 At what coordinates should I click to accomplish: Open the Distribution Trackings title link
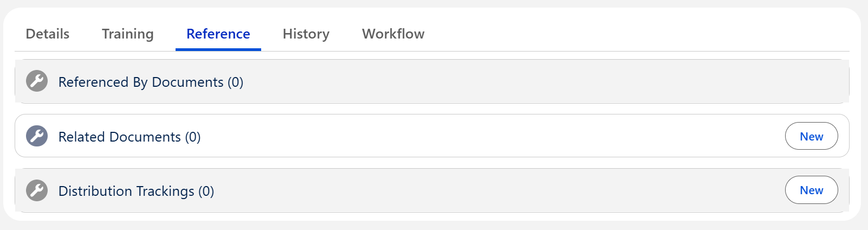click(126, 191)
